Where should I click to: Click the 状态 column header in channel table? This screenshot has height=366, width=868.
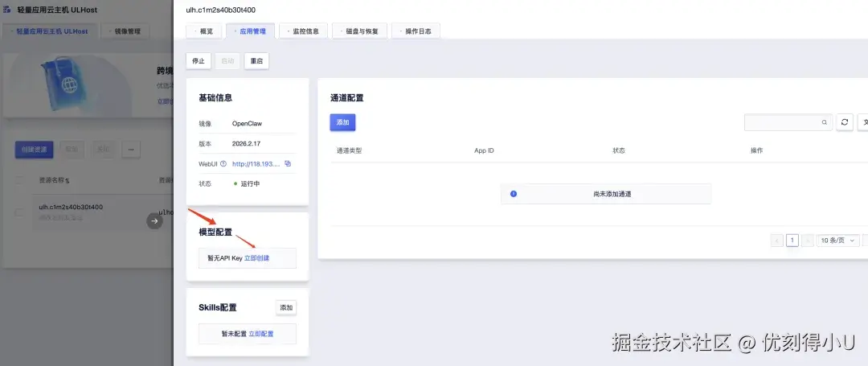point(619,150)
